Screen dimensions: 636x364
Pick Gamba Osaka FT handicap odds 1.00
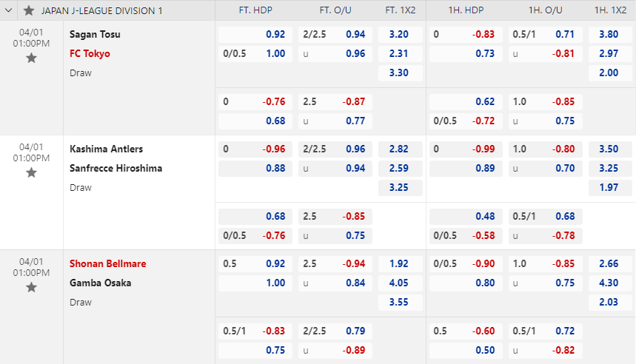tap(255, 283)
